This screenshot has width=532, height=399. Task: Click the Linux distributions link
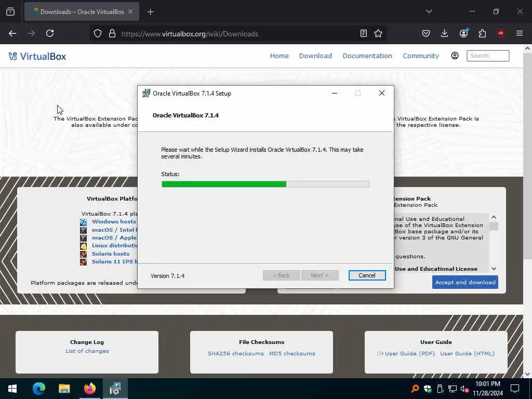point(114,246)
